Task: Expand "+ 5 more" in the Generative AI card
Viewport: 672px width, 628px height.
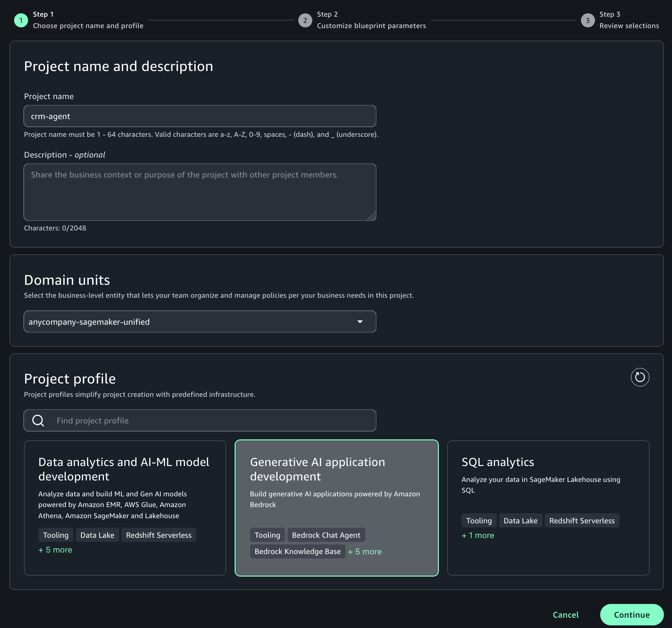Action: [x=365, y=552]
